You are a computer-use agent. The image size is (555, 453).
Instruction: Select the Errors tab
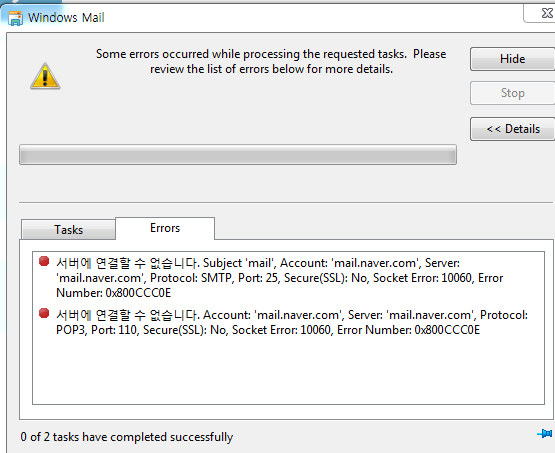(165, 228)
